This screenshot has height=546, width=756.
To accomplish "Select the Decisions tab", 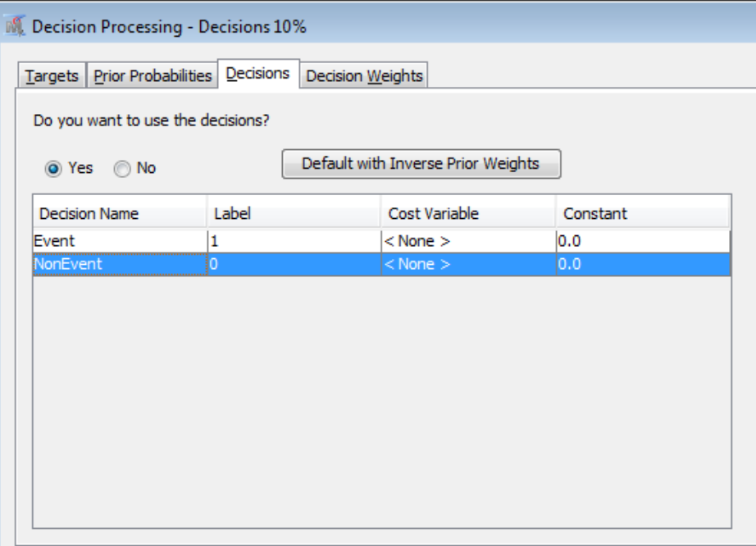I will (x=258, y=74).
